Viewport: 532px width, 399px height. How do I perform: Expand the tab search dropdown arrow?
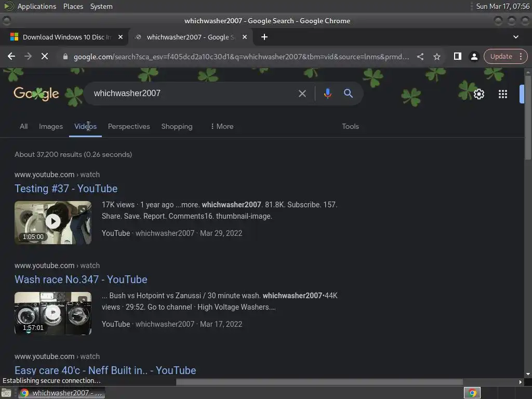click(516, 37)
